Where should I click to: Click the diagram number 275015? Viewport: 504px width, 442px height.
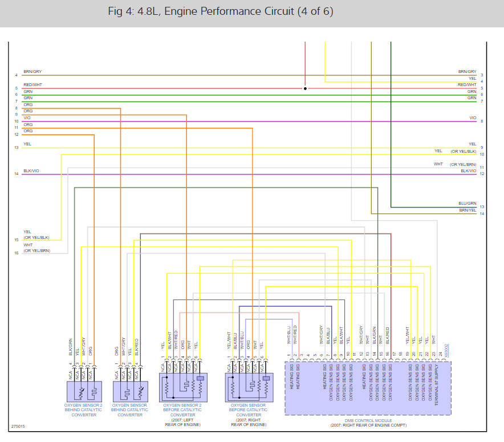click(x=18, y=426)
